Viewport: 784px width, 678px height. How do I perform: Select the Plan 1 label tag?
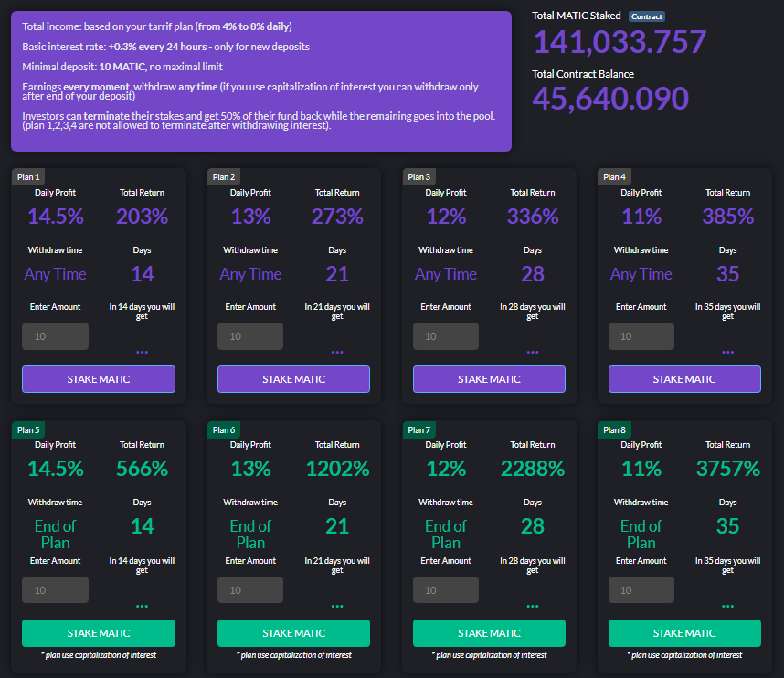click(x=28, y=177)
